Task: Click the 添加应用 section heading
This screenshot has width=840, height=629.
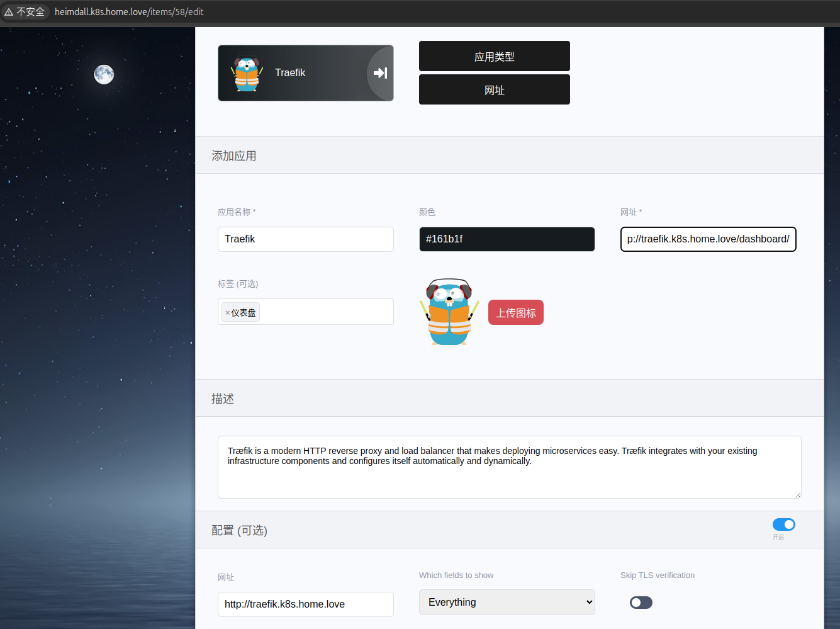Action: tap(234, 156)
